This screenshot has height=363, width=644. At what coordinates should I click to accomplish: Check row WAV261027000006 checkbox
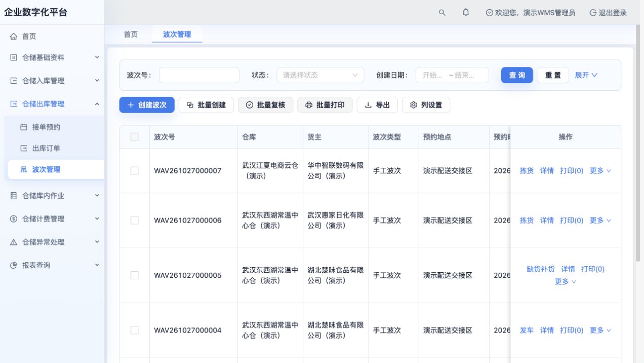[135, 221]
